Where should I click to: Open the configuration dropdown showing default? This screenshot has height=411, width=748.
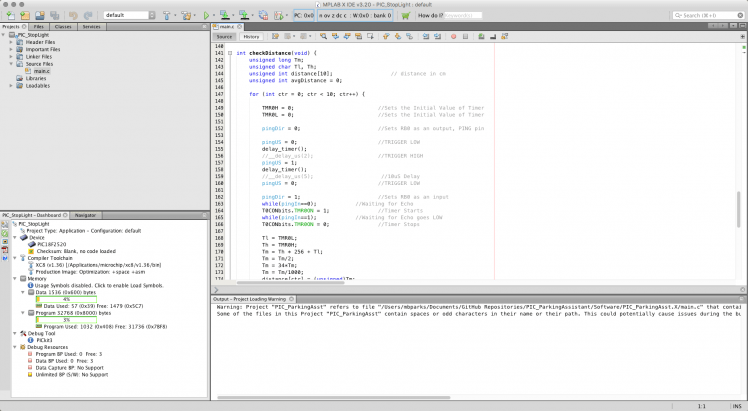(x=132, y=16)
